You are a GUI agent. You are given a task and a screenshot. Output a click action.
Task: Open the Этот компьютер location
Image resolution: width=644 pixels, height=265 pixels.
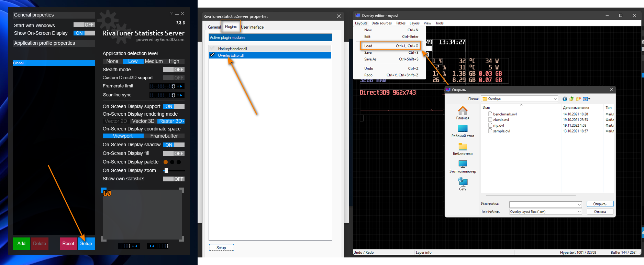coord(463,167)
